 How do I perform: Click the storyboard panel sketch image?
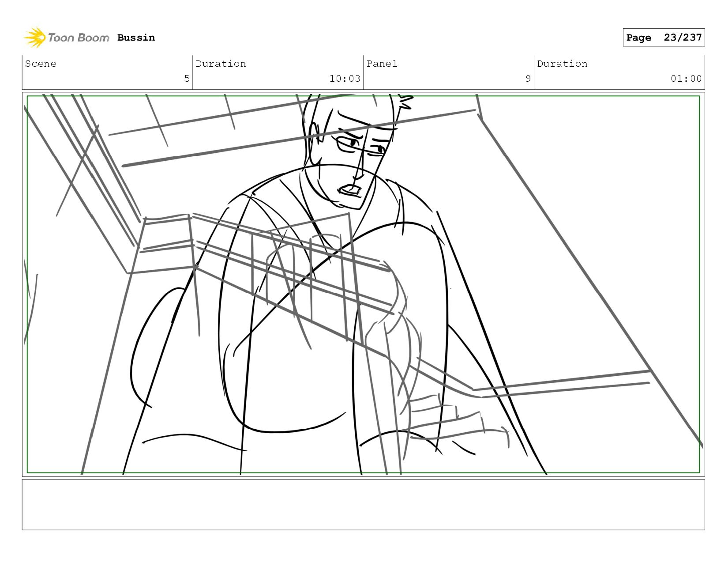tap(363, 284)
